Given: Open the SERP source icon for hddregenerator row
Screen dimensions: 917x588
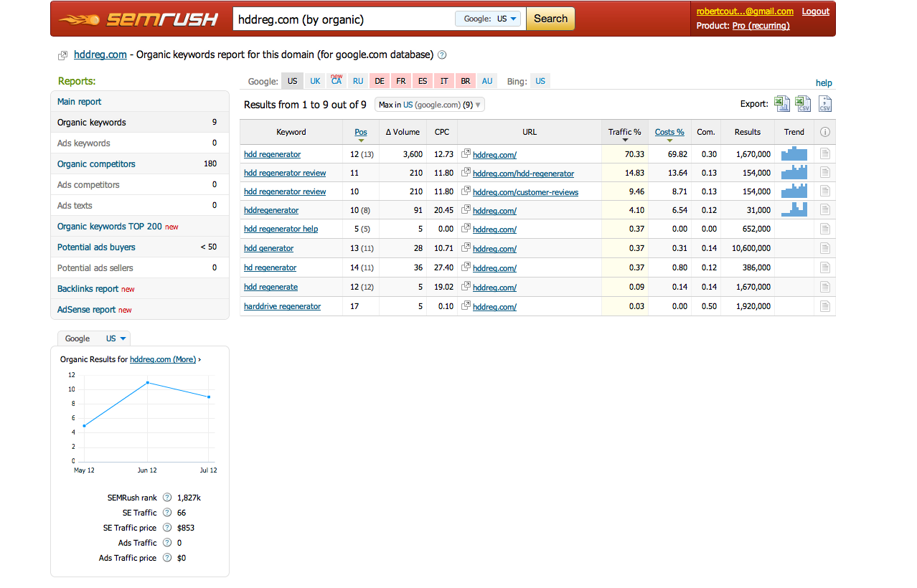Looking at the screenshot, I should pyautogui.click(x=825, y=210).
